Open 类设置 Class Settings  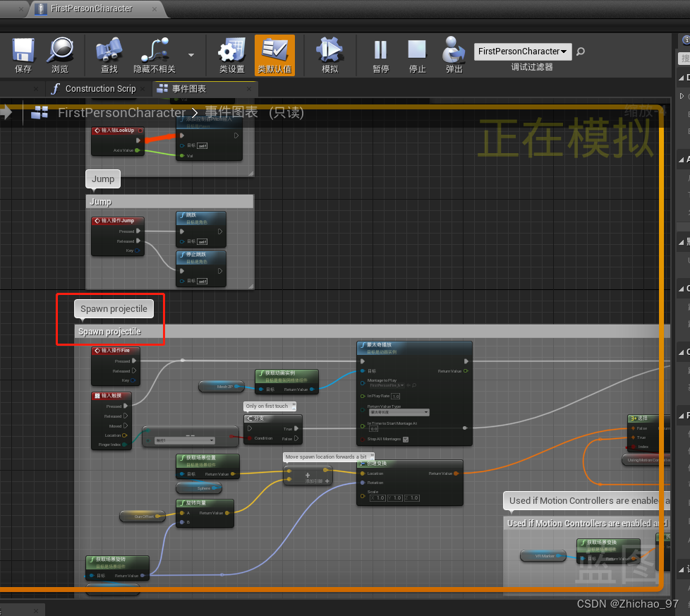231,54
